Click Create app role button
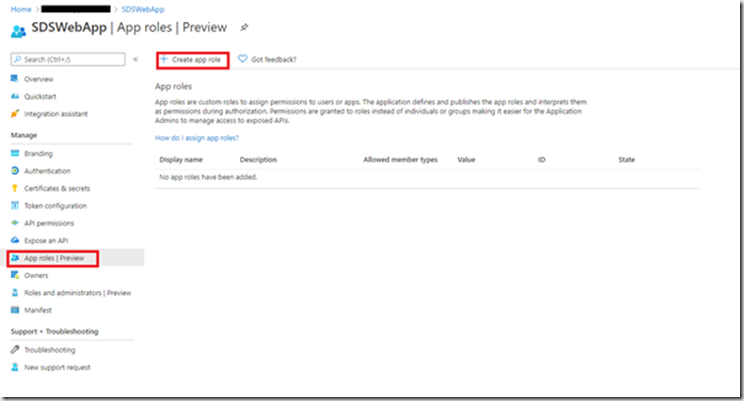 (x=191, y=59)
